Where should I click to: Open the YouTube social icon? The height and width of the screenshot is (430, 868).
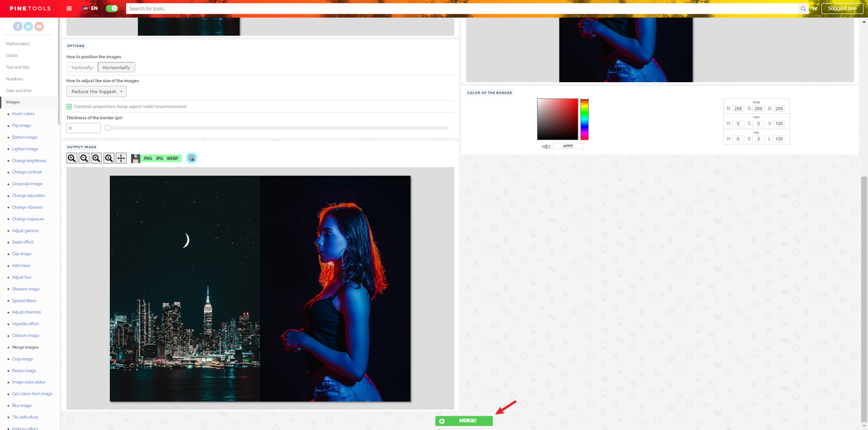39,26
